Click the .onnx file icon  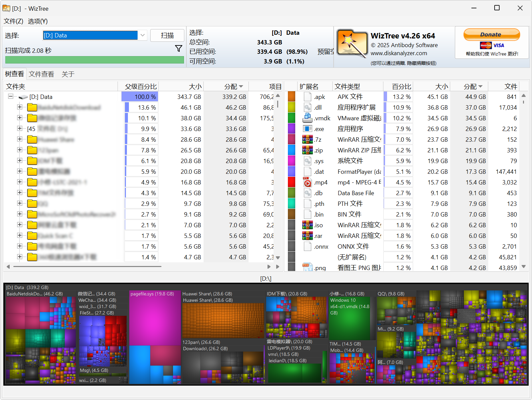(x=308, y=246)
